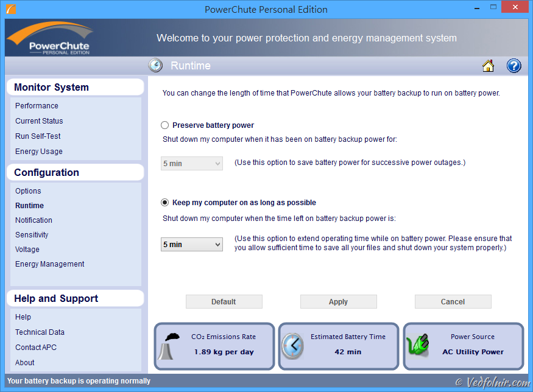
Task: Open the blue Help question mark icon
Action: [x=514, y=66]
